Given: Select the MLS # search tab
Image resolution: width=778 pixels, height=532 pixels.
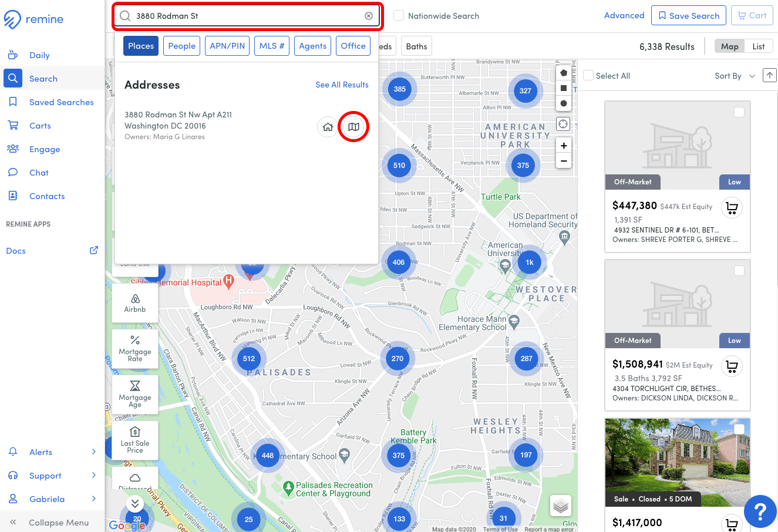Looking at the screenshot, I should (272, 46).
